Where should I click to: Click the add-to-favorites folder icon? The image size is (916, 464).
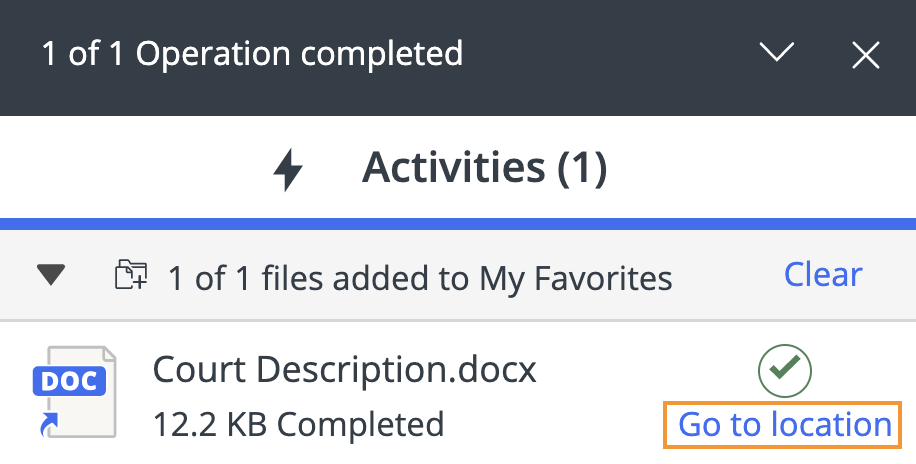click(x=132, y=275)
